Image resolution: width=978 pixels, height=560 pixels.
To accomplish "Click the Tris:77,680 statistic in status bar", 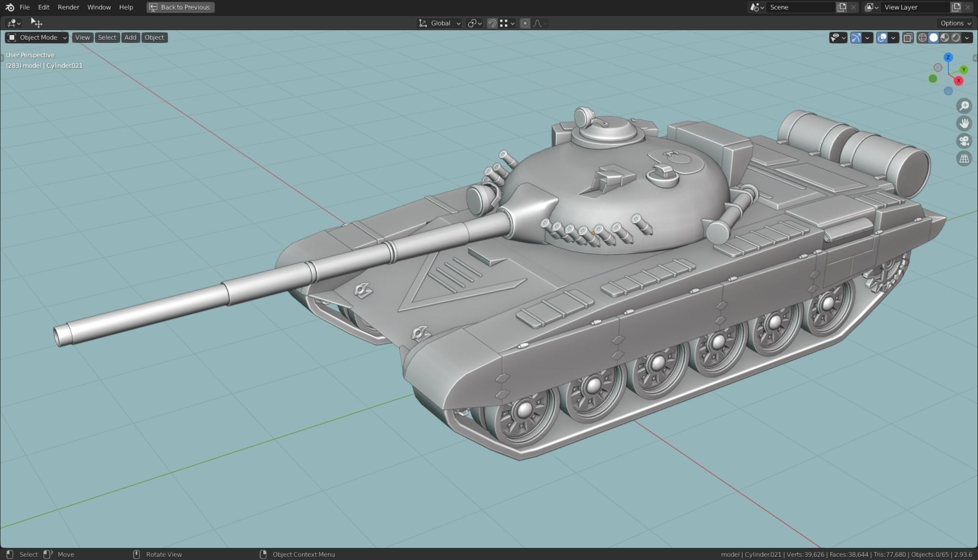I will click(x=890, y=555).
